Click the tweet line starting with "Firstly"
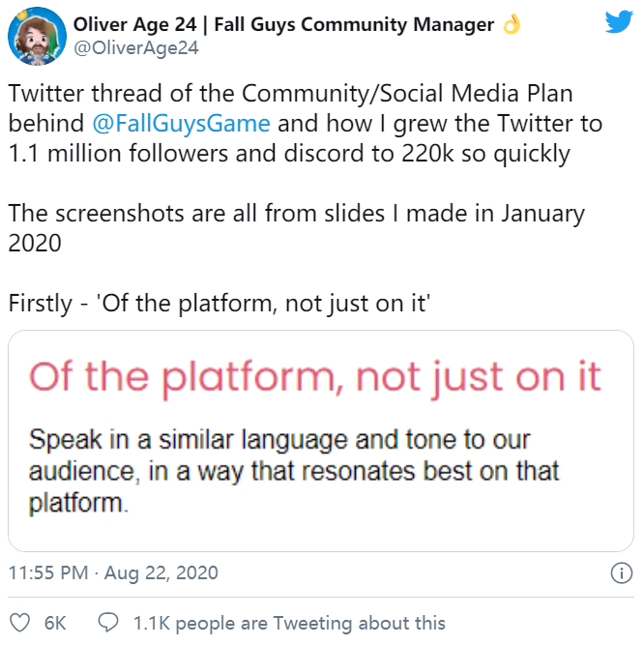 tap(220, 302)
